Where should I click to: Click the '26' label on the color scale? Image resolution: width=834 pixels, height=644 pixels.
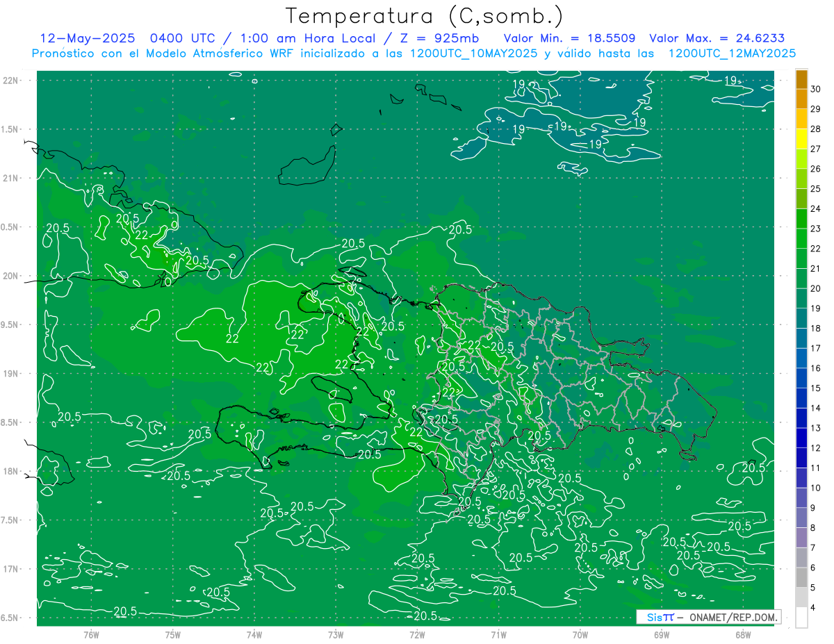816,169
